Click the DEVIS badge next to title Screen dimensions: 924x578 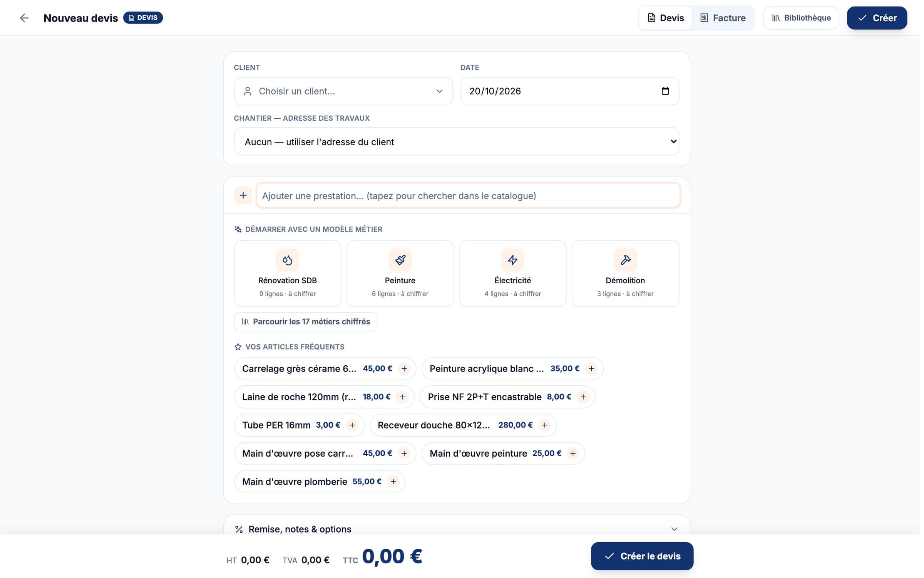pos(143,18)
